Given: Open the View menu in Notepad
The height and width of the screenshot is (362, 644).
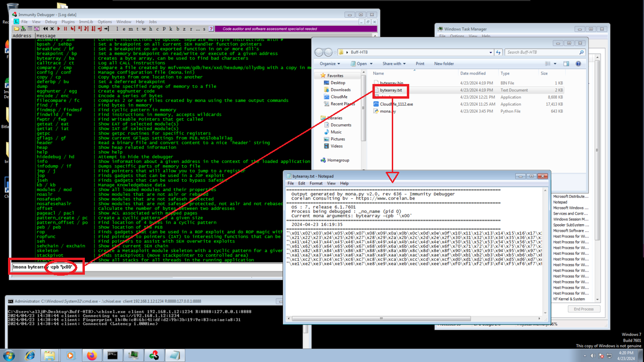Looking at the screenshot, I should tap(331, 183).
